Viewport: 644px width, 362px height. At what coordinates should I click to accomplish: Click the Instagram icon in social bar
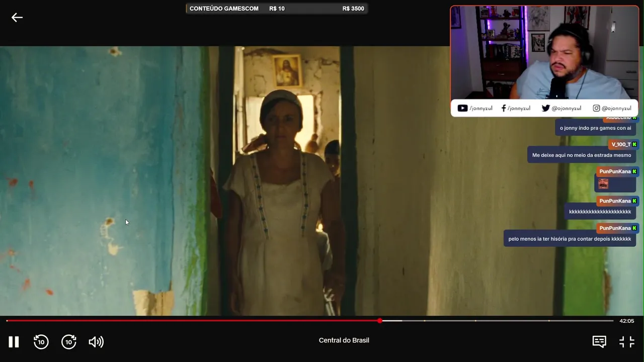click(596, 108)
